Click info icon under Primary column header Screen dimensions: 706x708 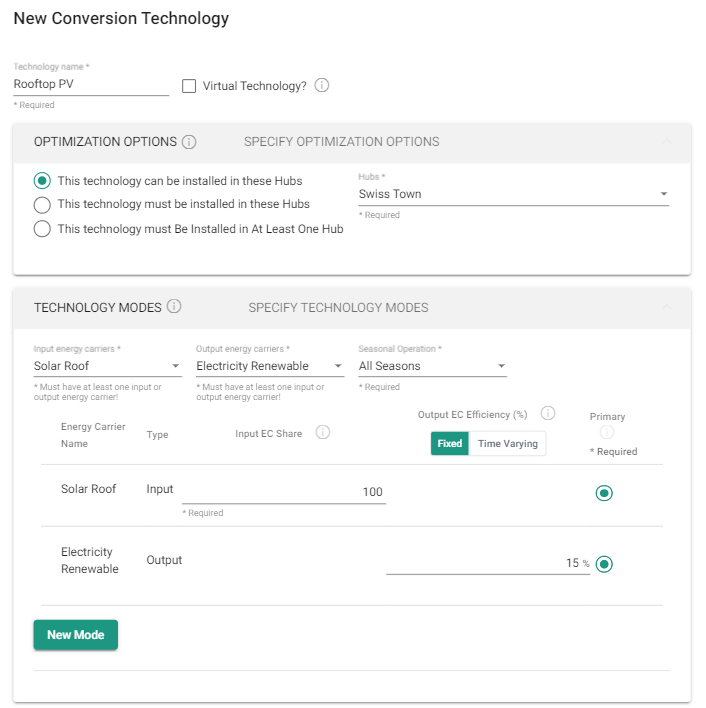tap(605, 433)
